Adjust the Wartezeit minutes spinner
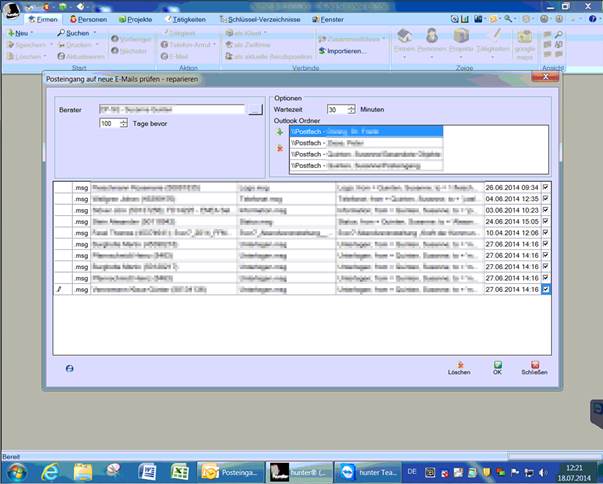The image size is (603, 484). [351, 109]
